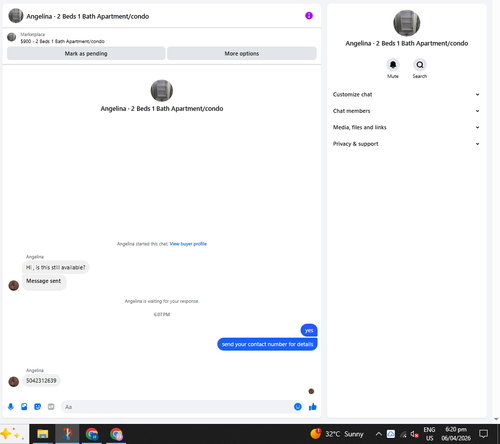Open File Explorer from taskbar
This screenshot has width=500, height=444.
(43, 434)
